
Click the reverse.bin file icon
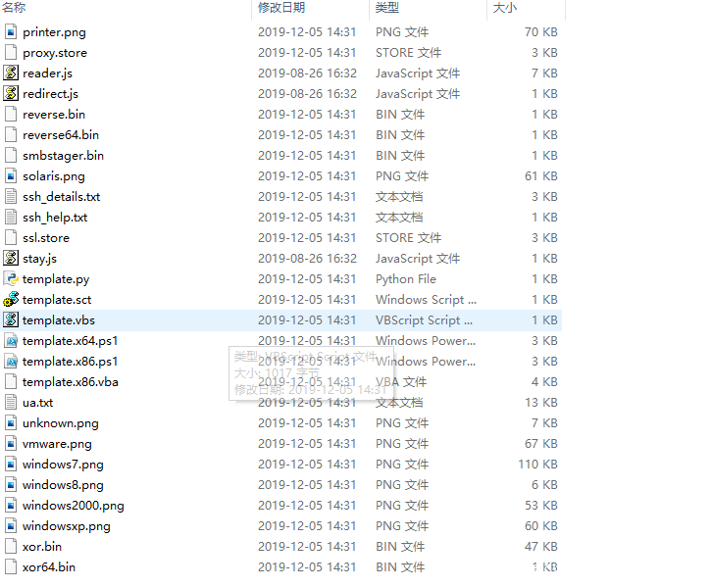pyautogui.click(x=11, y=114)
